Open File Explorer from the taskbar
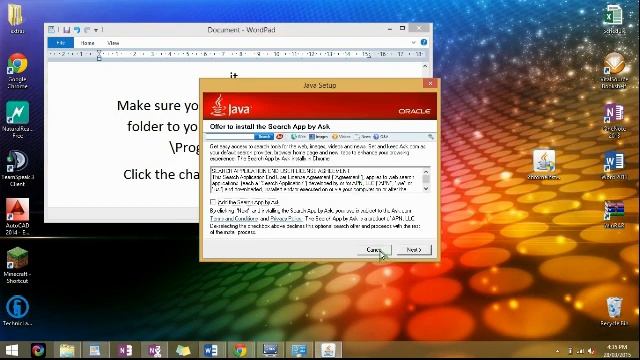Screen dimensions: 640x360 (x=67, y=350)
